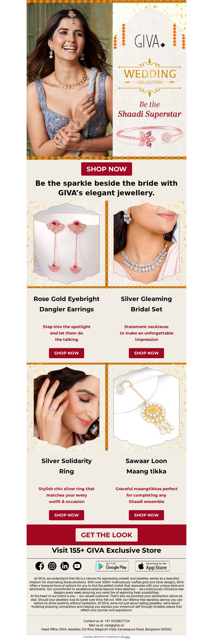Click the main red SHOP NOW button
The height and width of the screenshot is (644, 213).
tap(106, 169)
